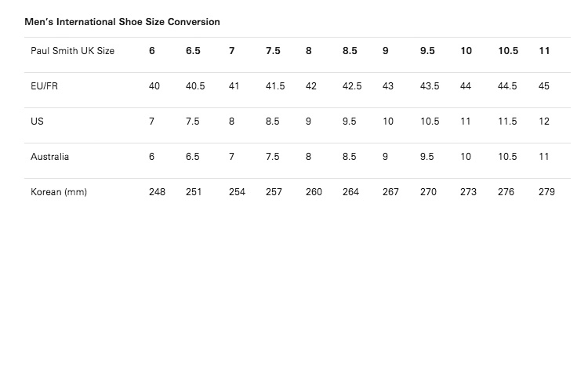Click Korean size value 279

click(x=546, y=192)
